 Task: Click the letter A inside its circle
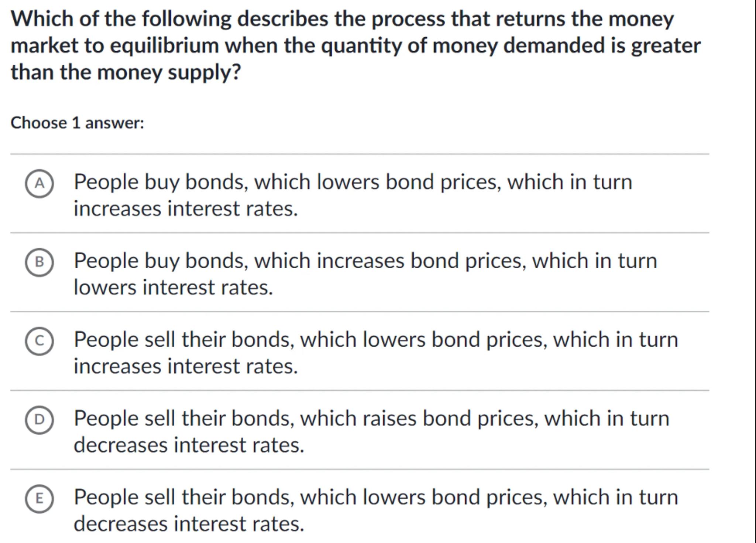[39, 184]
